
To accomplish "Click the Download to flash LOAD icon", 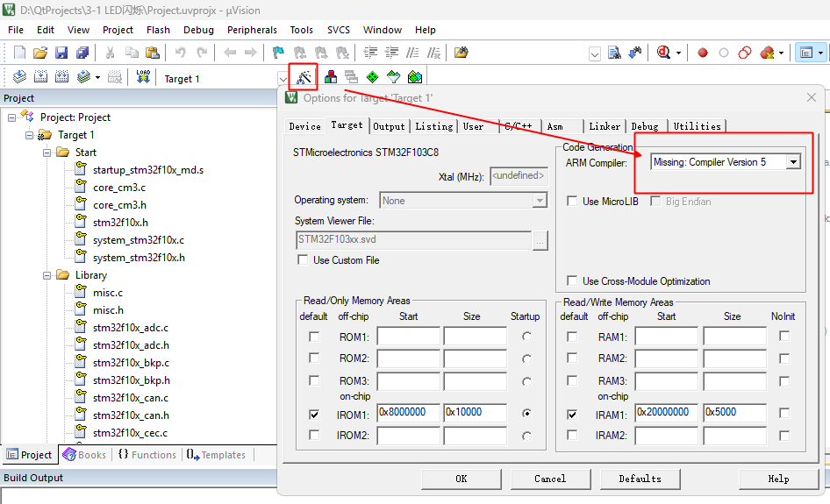I will point(143,77).
